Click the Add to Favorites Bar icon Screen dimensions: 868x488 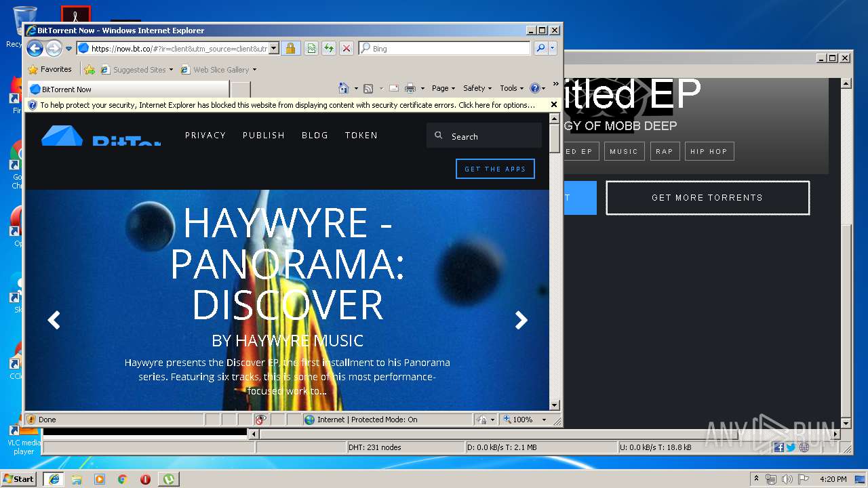pyautogui.click(x=89, y=69)
